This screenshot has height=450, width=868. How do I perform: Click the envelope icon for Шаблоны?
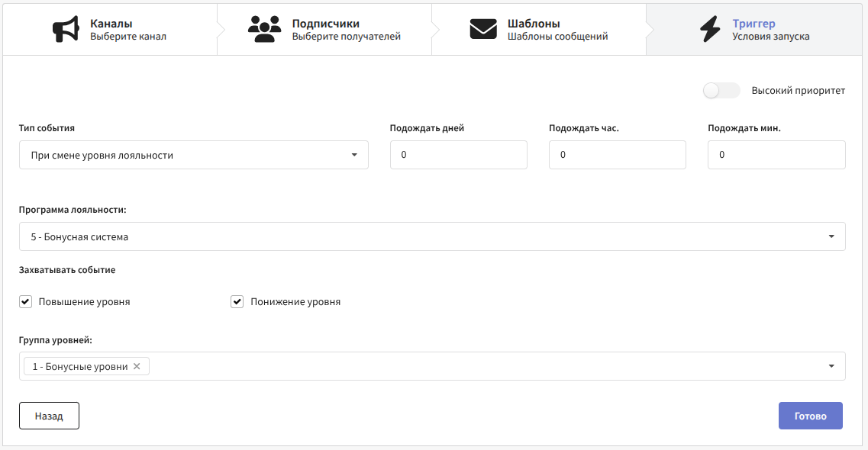482,29
